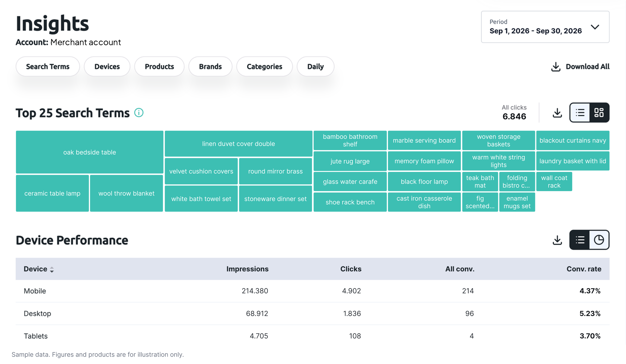626x364 pixels.
Task: Show Device Performance as list view
Action: pyautogui.click(x=580, y=240)
